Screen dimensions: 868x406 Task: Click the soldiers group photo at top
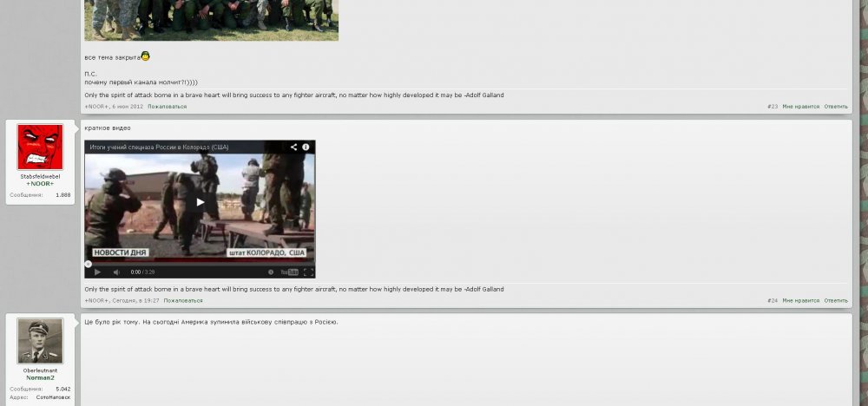pos(211,20)
